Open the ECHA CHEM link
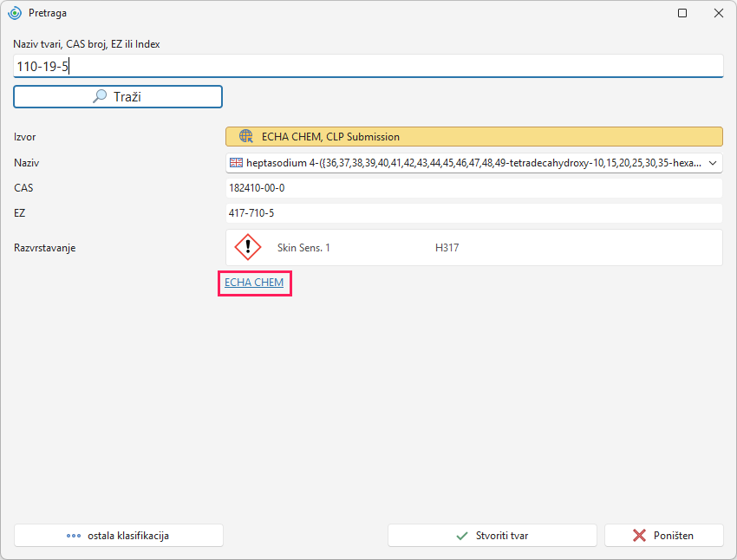Viewport: 737px width, 560px height. point(254,283)
